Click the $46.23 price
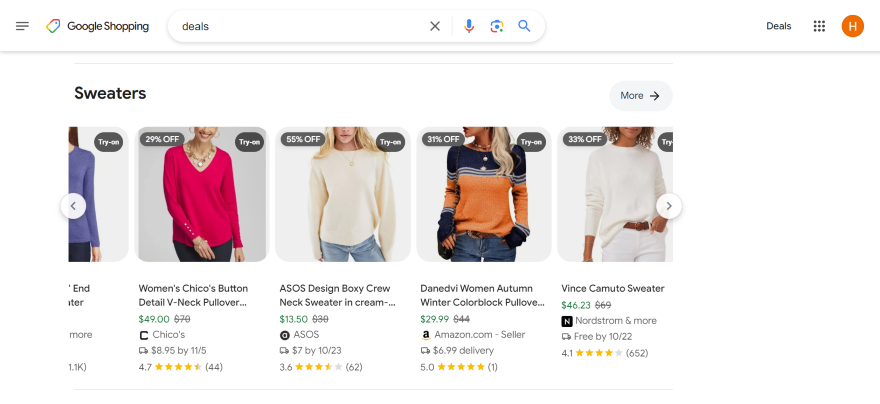The width and height of the screenshot is (880, 404). 576,305
